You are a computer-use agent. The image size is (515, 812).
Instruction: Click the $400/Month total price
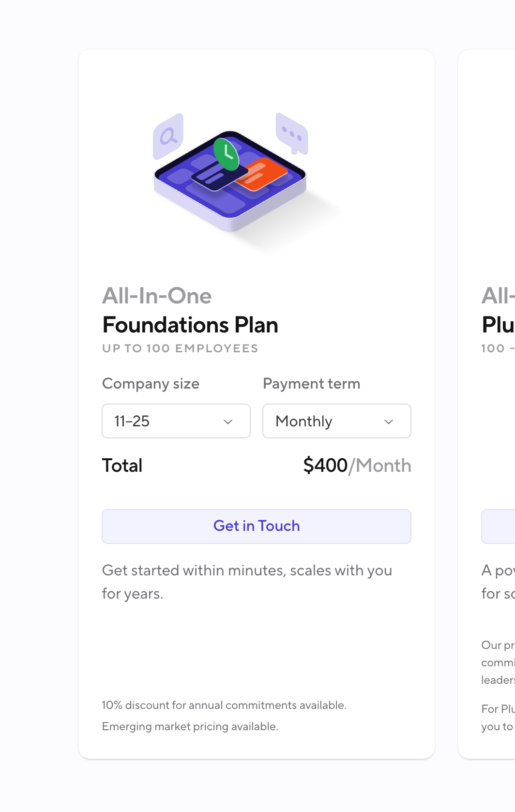357,466
